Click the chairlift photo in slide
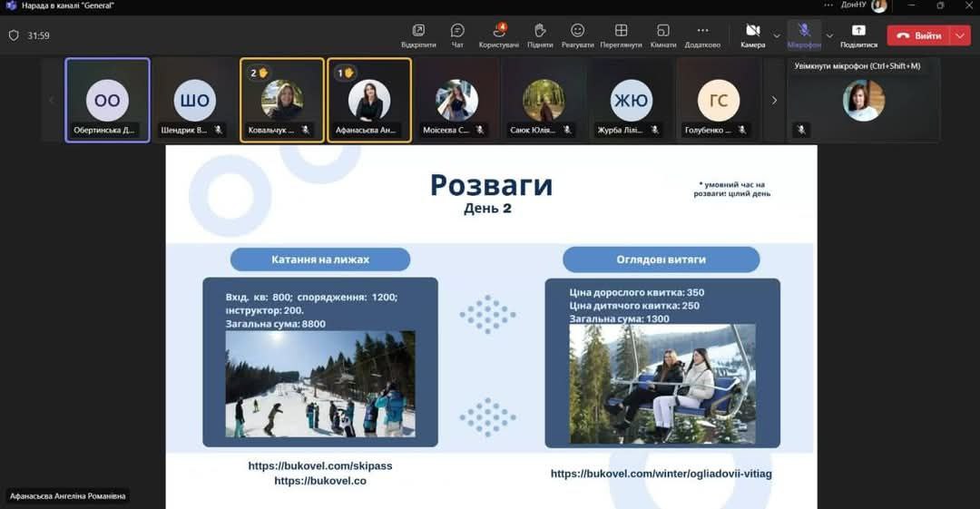This screenshot has height=509, width=980. click(661, 384)
